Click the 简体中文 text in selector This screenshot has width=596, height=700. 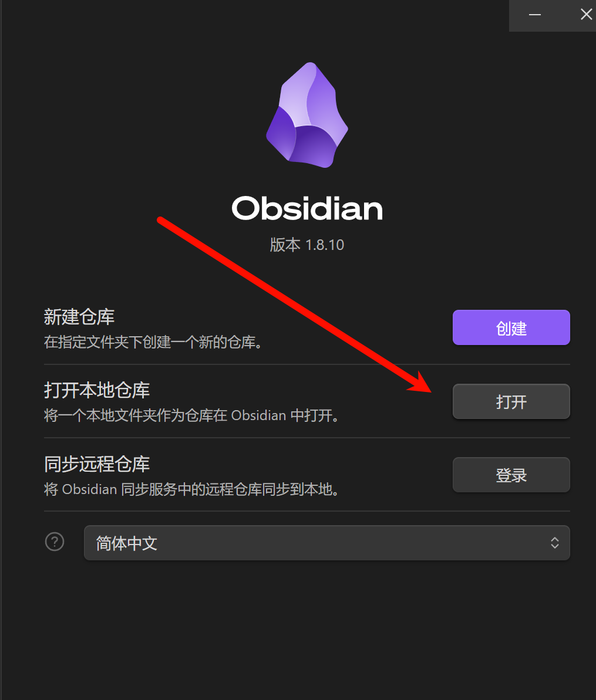(x=126, y=543)
